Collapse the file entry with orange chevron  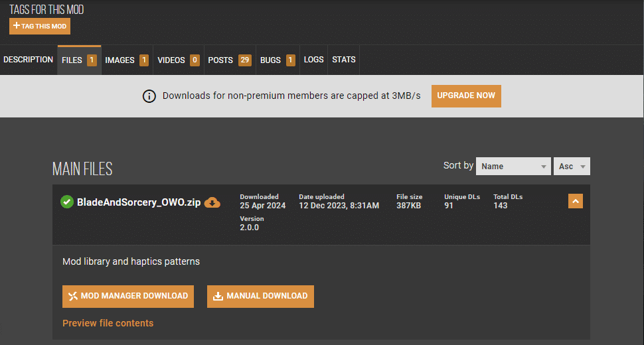[x=576, y=201]
